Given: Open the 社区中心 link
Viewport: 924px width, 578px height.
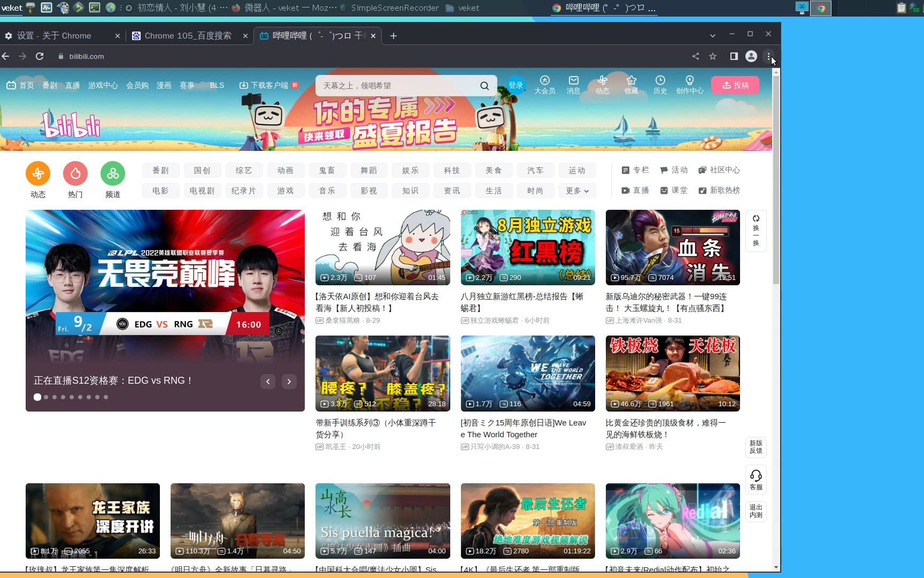Looking at the screenshot, I should (719, 170).
